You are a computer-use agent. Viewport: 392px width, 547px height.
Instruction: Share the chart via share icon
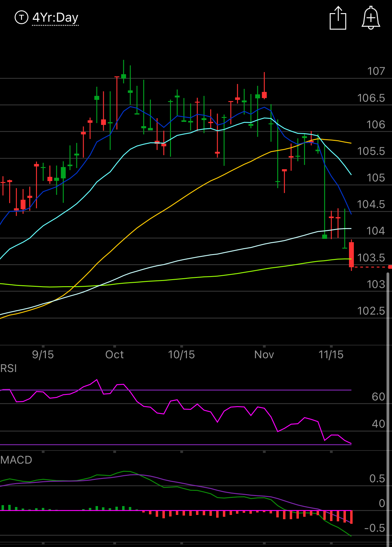coord(338,18)
